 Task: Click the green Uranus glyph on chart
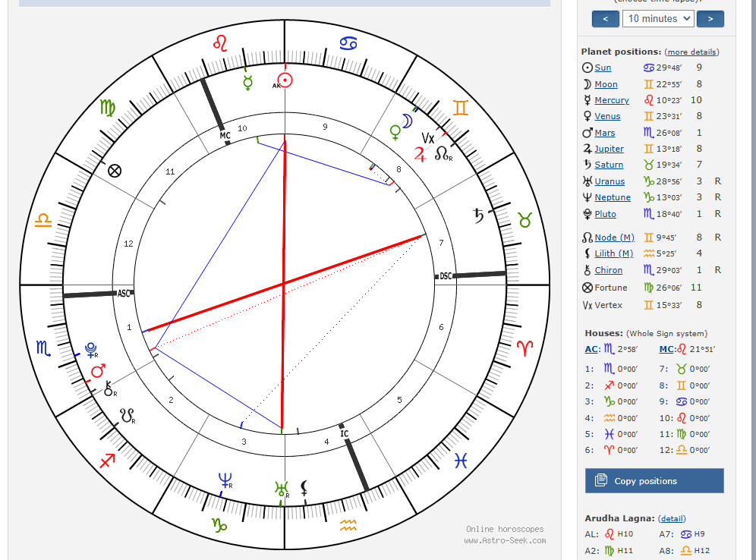click(281, 489)
